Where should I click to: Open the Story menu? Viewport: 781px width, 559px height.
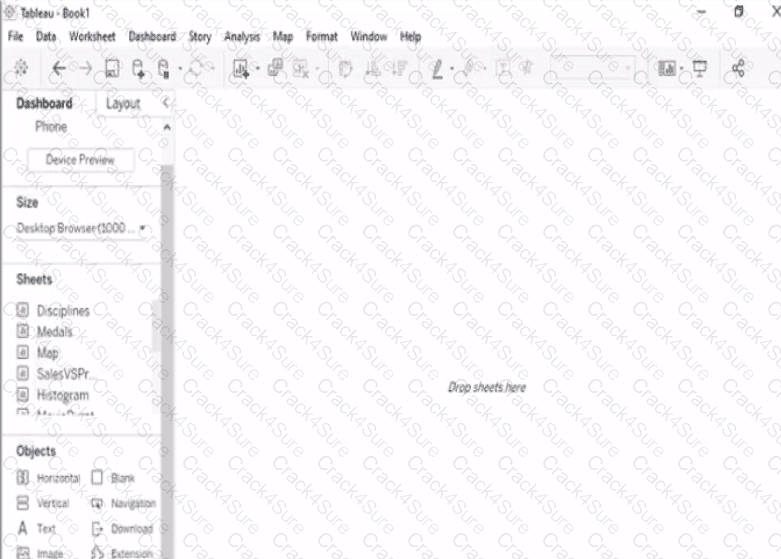pyautogui.click(x=200, y=37)
